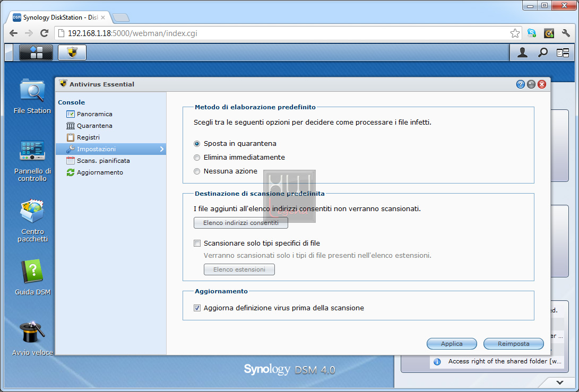Select Nessuna azione option

click(197, 171)
